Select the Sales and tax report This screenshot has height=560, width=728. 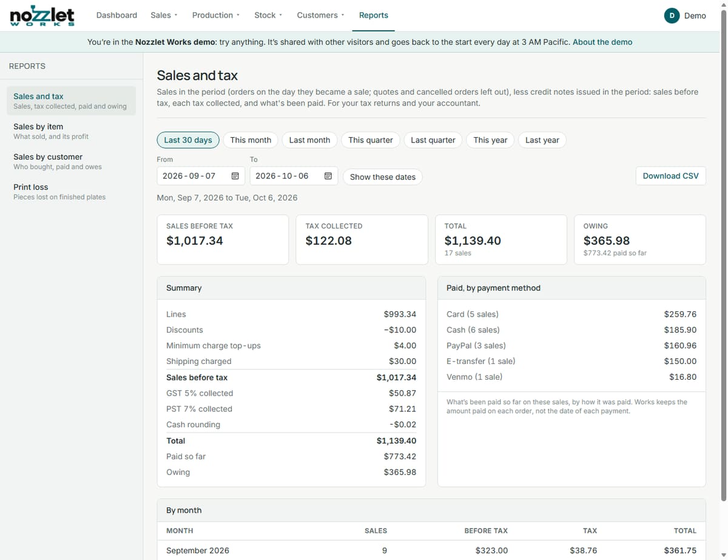(x=71, y=101)
